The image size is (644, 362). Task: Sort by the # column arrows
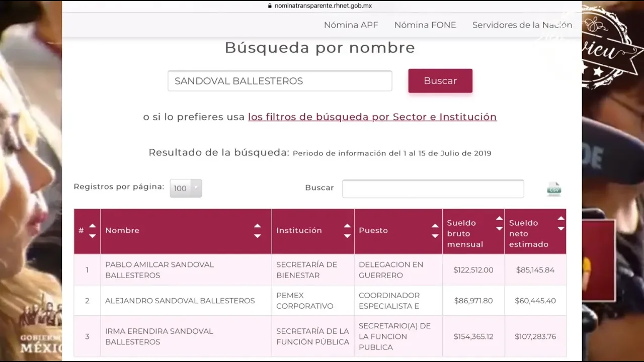click(x=92, y=231)
